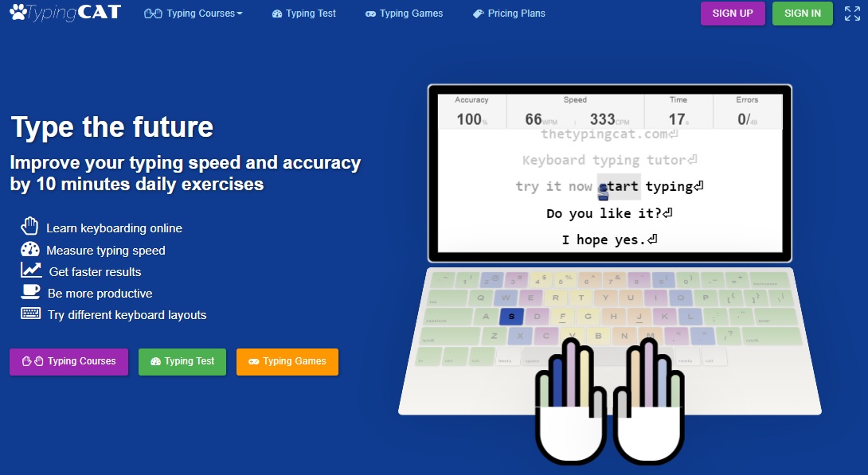Click the gauge icon beside Measure typing speed

pos(30,249)
